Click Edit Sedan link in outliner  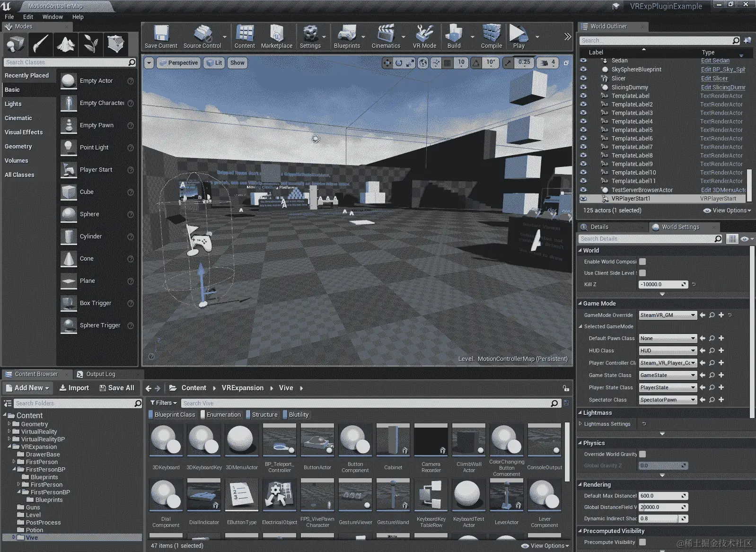pos(715,61)
